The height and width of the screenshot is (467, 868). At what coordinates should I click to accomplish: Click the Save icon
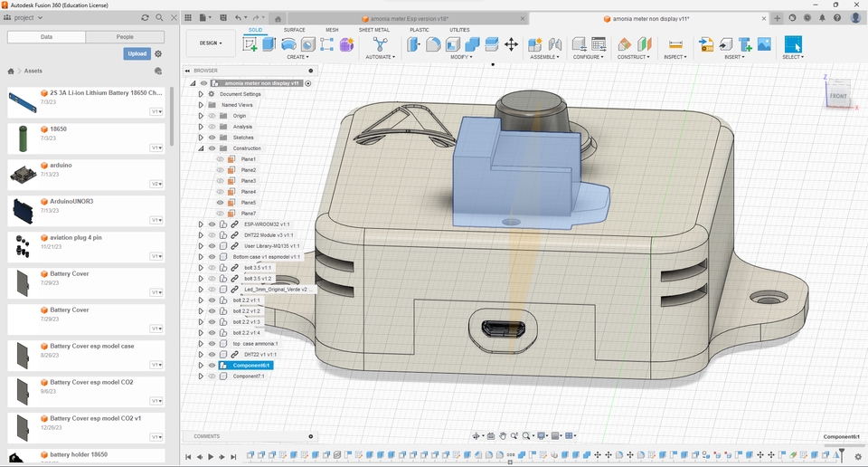pos(223,18)
